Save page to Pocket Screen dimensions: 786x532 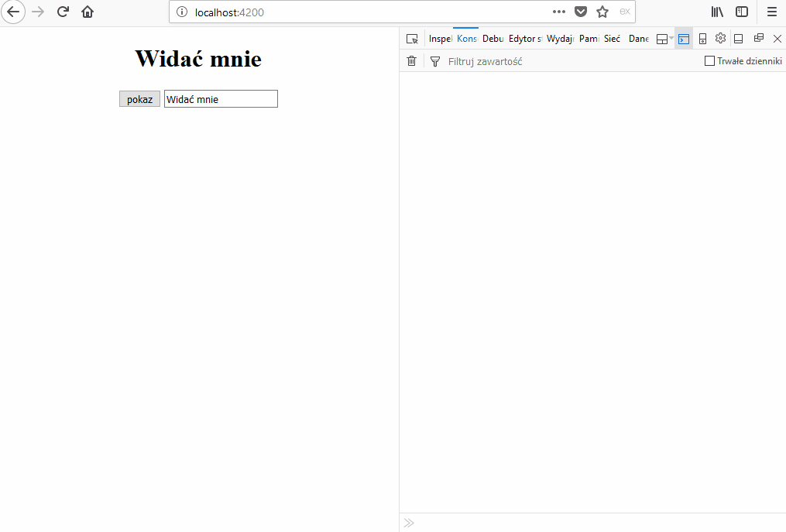(580, 12)
